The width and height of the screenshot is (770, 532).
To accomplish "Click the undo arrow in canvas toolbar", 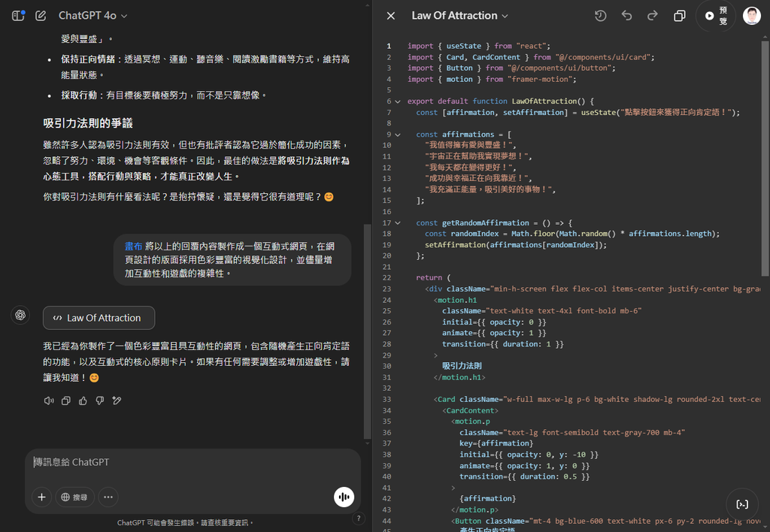I will [x=626, y=16].
